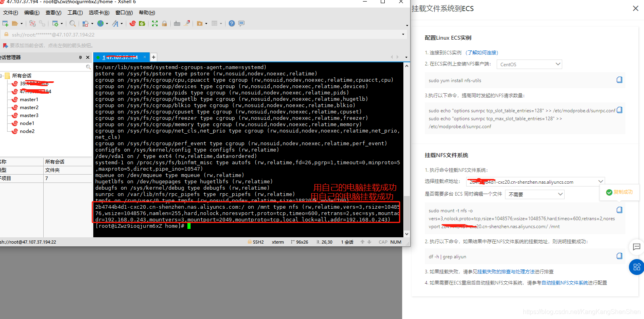This screenshot has width=644, height=319.
Task: Click the terminal vertical scrollbar thumb
Action: point(407,213)
